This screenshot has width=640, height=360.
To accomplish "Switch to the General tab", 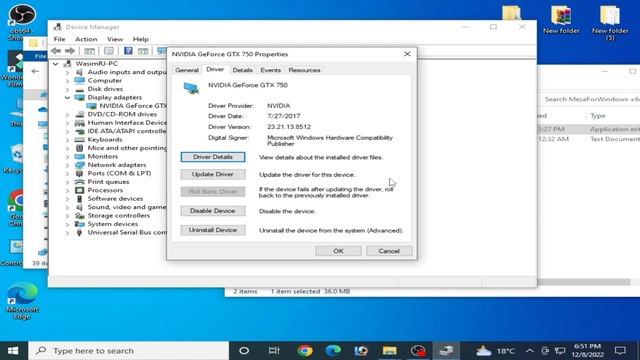I will [x=187, y=70].
